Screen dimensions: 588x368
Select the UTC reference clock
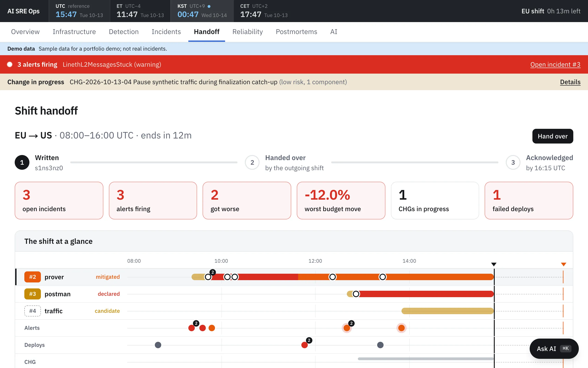click(79, 11)
